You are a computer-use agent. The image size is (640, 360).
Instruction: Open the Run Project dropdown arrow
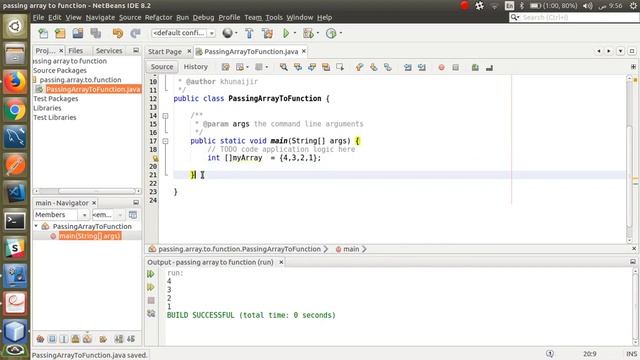tap(295, 33)
